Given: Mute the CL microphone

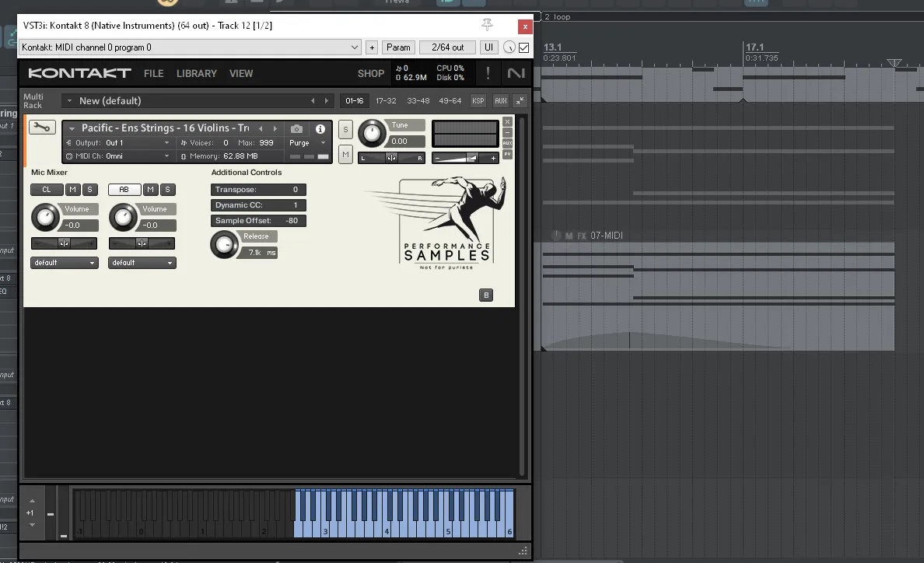Looking at the screenshot, I should (x=72, y=190).
